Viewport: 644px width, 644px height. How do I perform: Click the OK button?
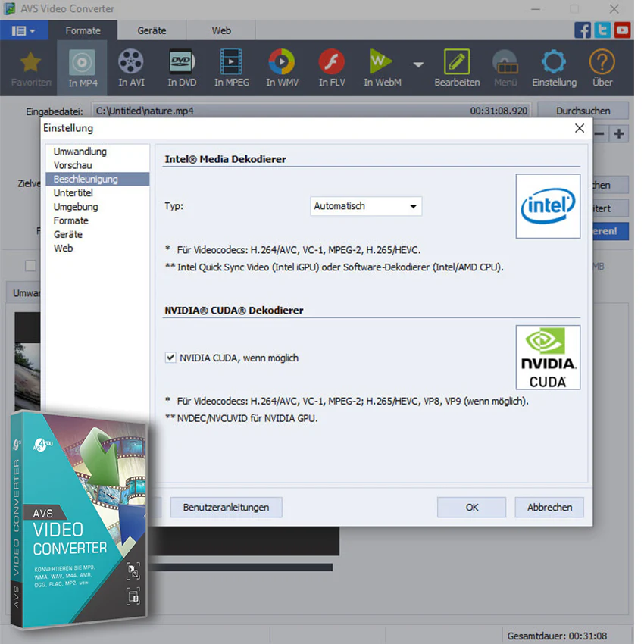coord(471,507)
